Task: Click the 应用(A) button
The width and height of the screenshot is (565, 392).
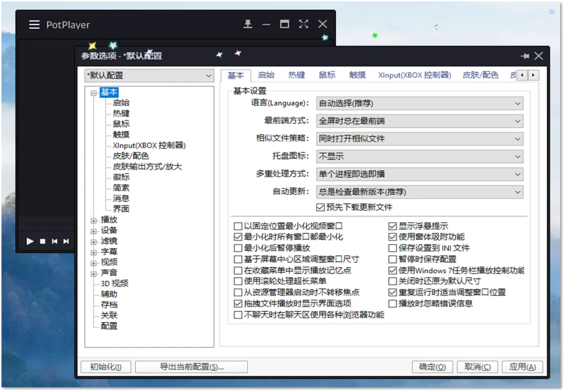Action: (x=522, y=367)
